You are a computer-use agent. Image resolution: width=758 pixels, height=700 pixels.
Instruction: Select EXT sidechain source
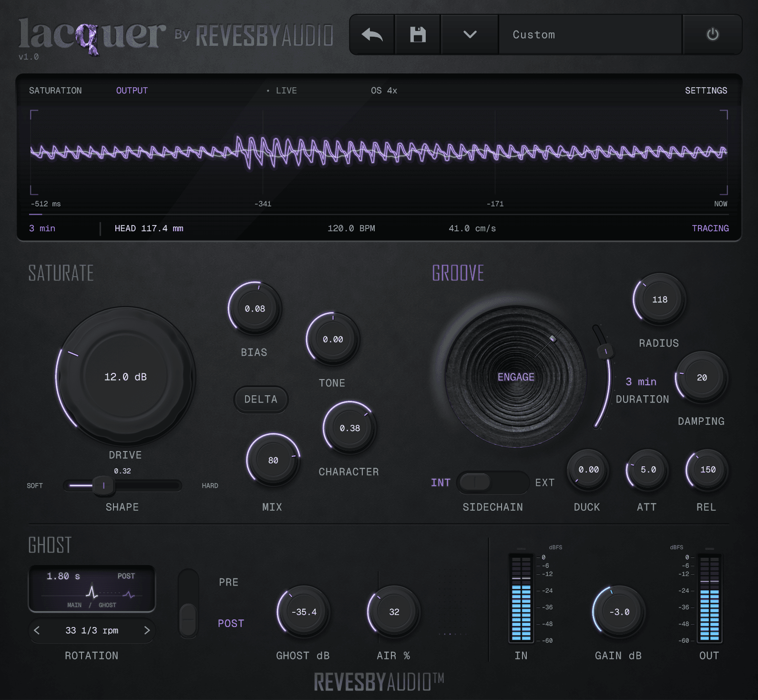[544, 483]
